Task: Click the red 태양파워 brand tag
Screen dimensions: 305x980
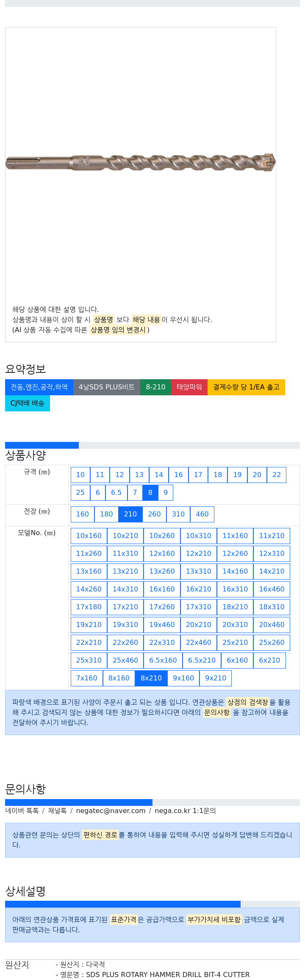Action: pyautogui.click(x=189, y=387)
